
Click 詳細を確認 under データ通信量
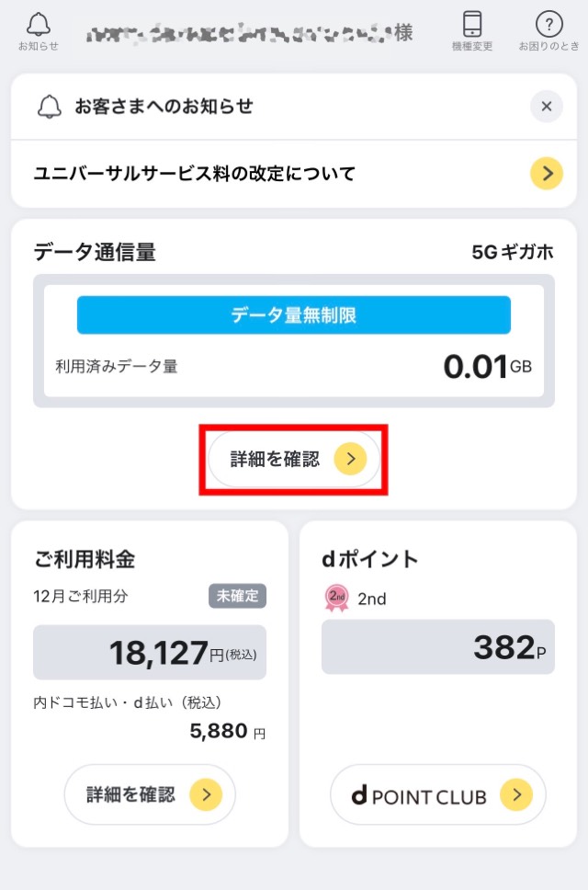click(294, 459)
